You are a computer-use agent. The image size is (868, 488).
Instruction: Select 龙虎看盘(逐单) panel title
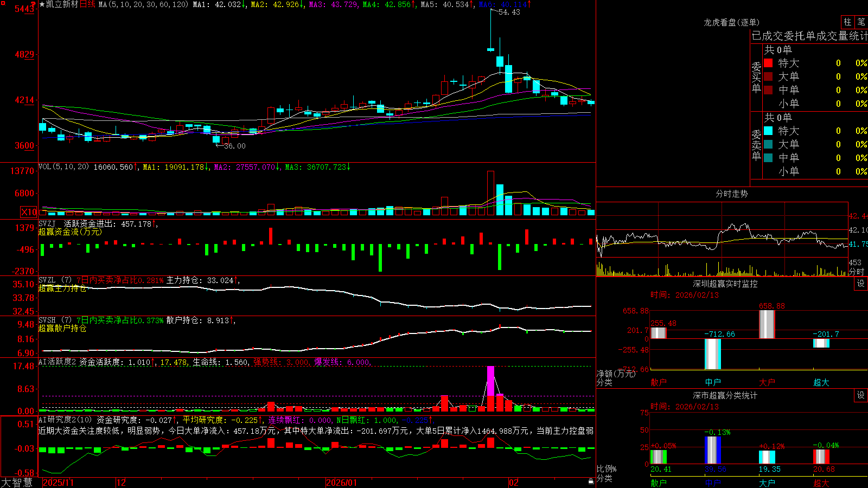(731, 22)
